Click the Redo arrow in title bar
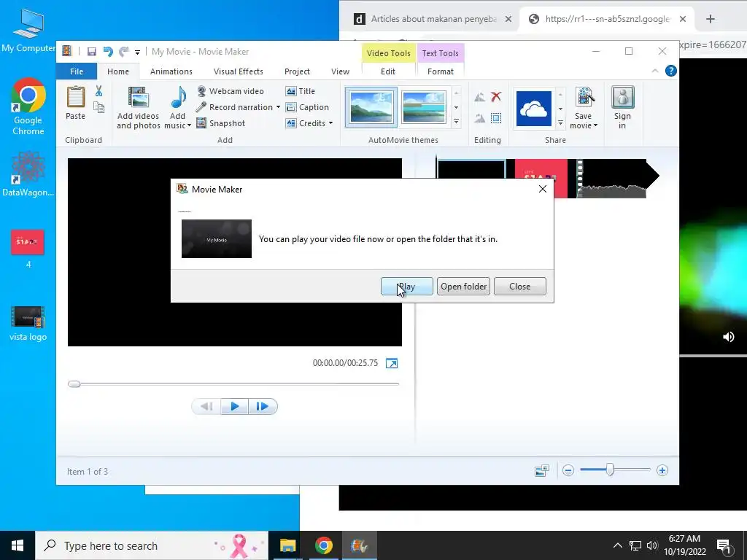747x560 pixels. tap(124, 52)
